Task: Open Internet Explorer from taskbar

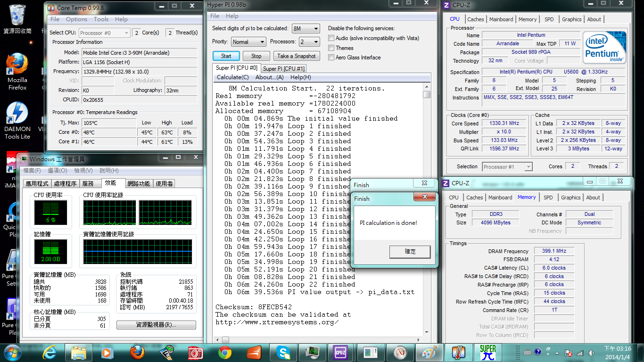Action: [x=50, y=352]
